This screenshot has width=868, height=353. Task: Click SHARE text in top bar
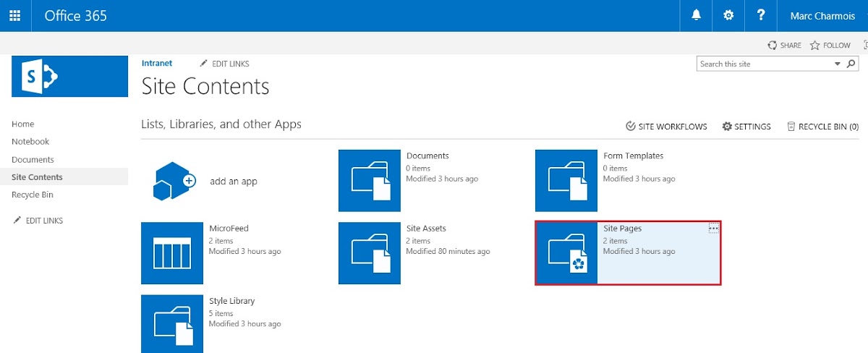tap(791, 45)
